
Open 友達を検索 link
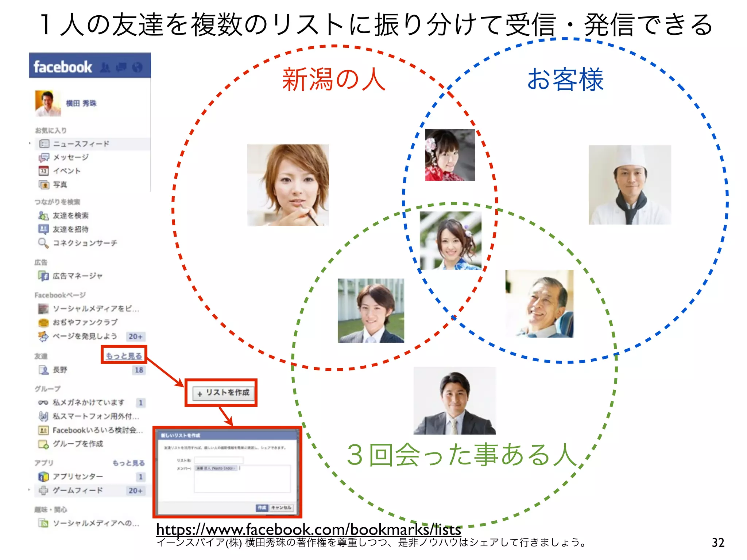(x=71, y=216)
